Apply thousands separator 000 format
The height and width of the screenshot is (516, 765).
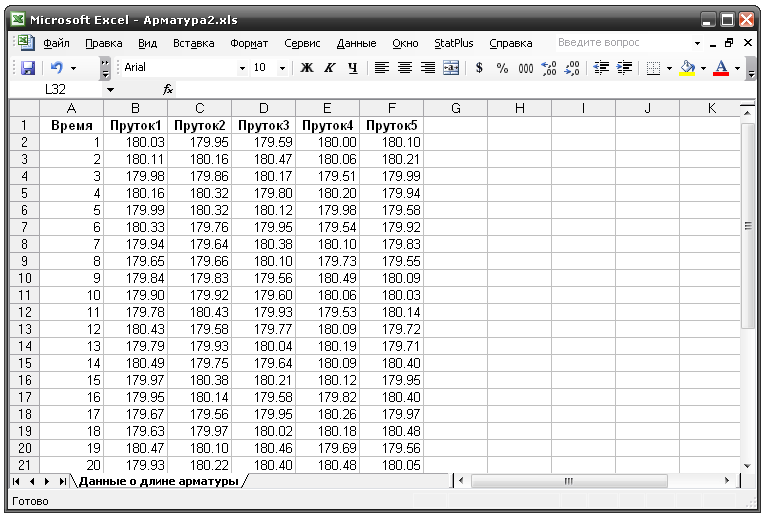tap(525, 68)
